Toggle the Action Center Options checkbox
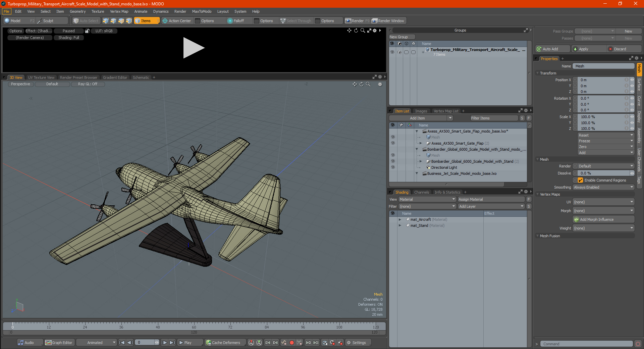Screen dimensions: 644x349 (x=198, y=21)
